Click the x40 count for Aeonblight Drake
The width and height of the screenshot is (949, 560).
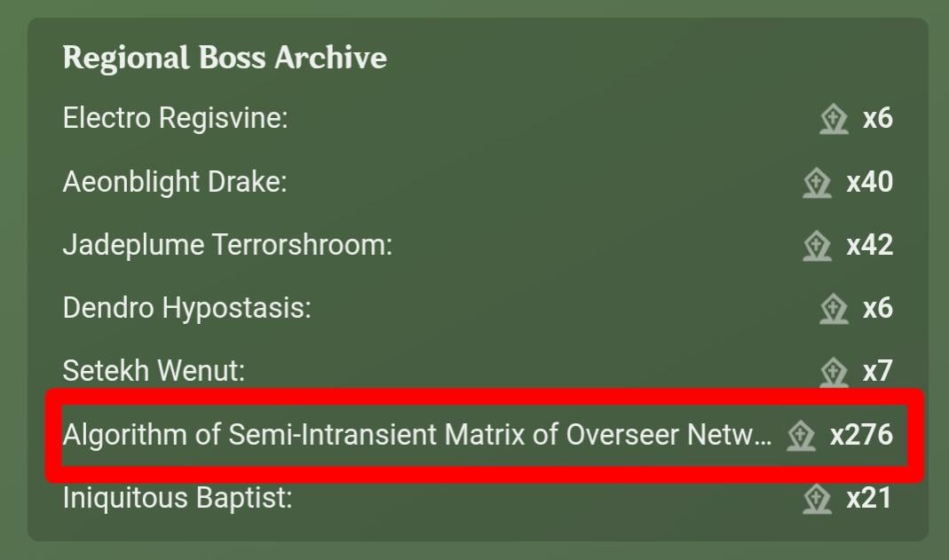(870, 182)
